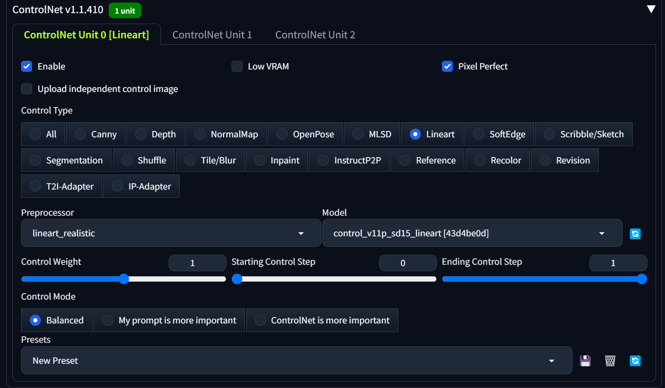The image size is (665, 388).
Task: Select the IP-Adapter control type
Action: [x=142, y=186]
